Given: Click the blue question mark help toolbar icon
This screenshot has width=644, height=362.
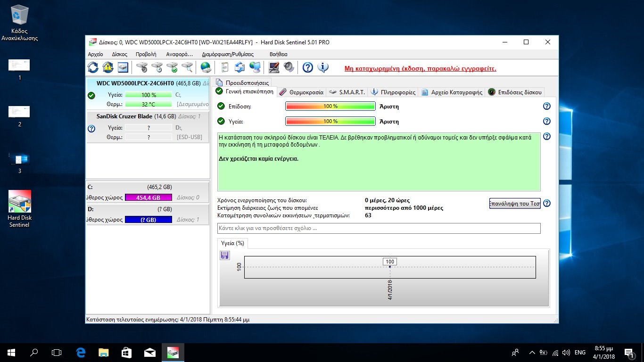Looking at the screenshot, I should (x=308, y=67).
